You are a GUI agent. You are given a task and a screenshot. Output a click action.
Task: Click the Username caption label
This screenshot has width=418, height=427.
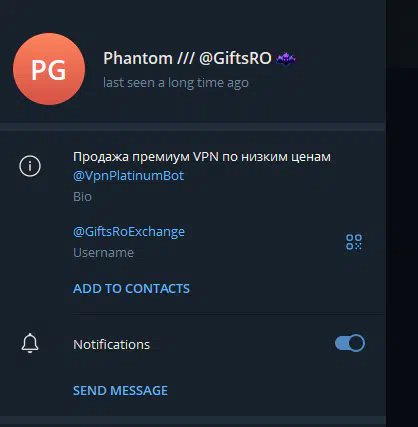tap(103, 253)
